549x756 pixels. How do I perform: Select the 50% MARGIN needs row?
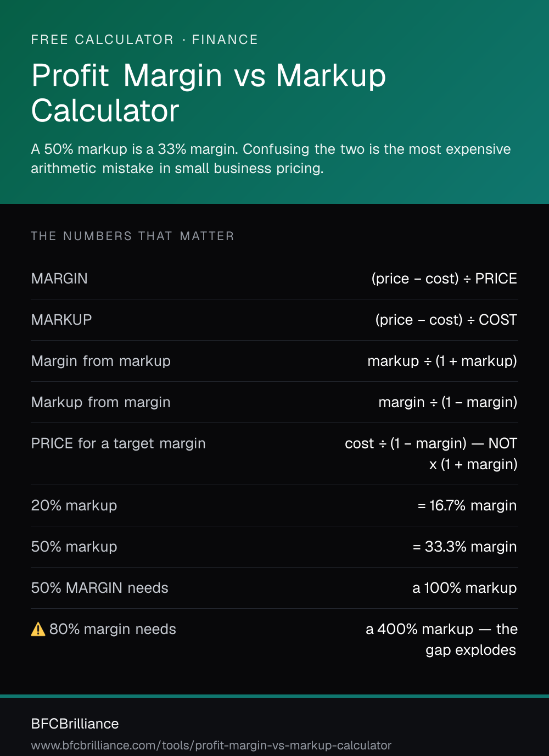point(274,588)
